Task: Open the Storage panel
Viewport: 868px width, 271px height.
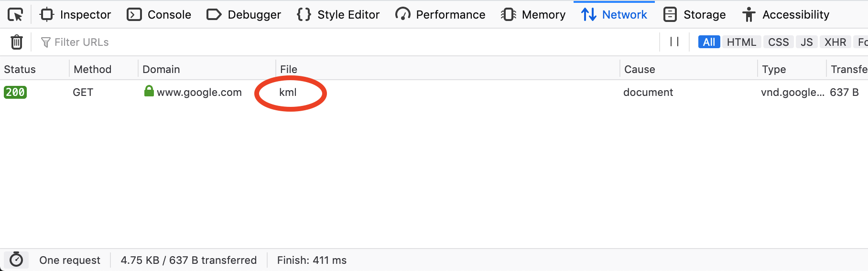Action: (694, 15)
